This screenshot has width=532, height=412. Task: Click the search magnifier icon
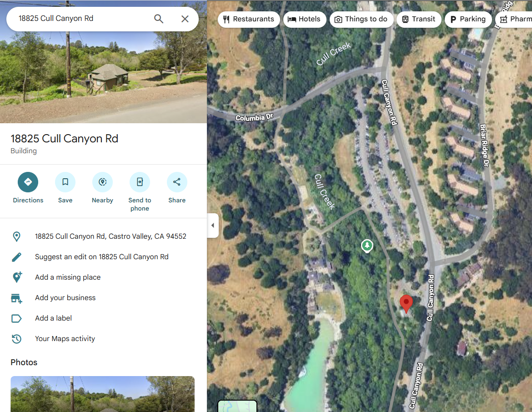pyautogui.click(x=158, y=19)
